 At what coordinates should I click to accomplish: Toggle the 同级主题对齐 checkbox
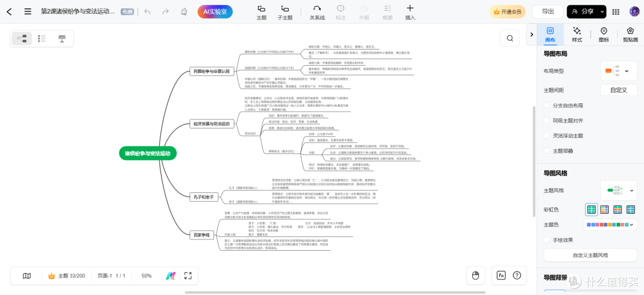coord(547,121)
